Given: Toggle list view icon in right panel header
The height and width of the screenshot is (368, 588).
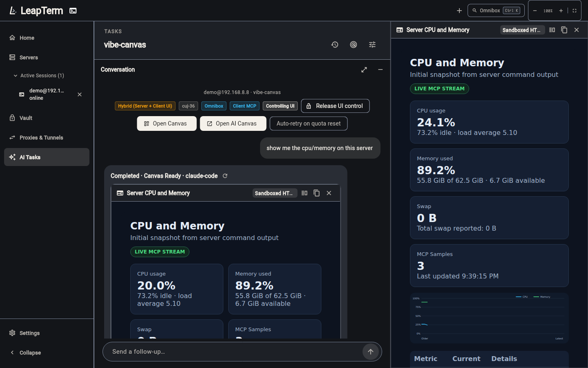Looking at the screenshot, I should pos(552,30).
